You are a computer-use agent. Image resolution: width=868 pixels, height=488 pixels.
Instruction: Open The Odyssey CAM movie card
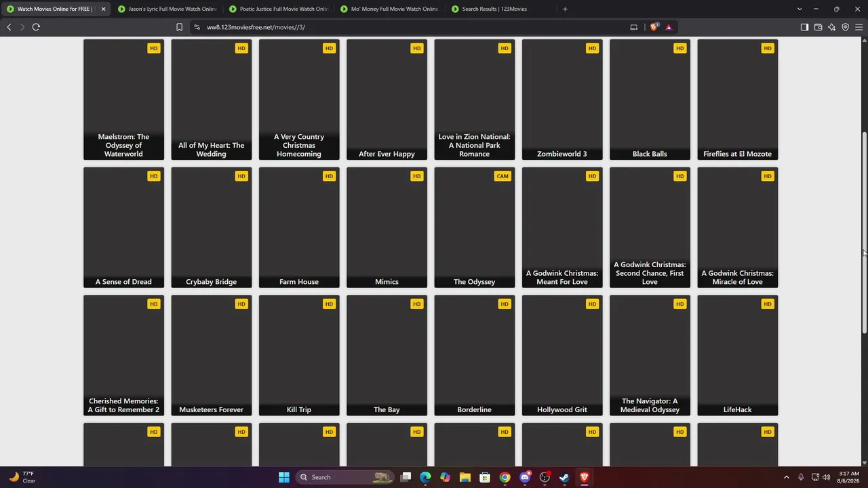[475, 228]
